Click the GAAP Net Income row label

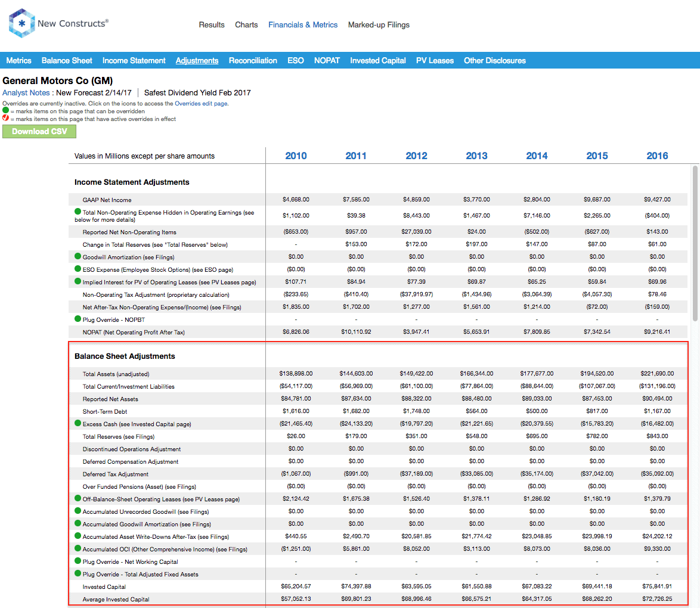pyautogui.click(x=107, y=200)
